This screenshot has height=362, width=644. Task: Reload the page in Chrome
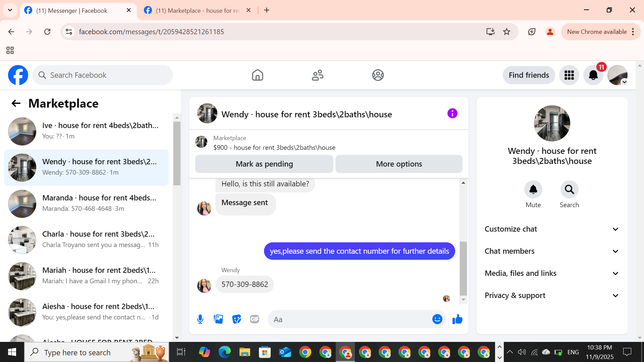tap(47, 32)
